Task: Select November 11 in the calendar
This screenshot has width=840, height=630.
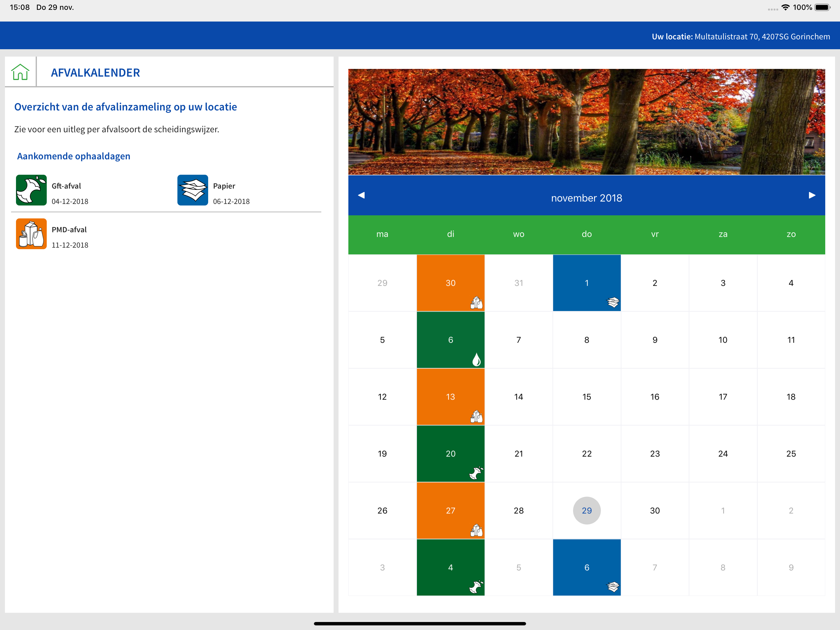Action: click(791, 340)
